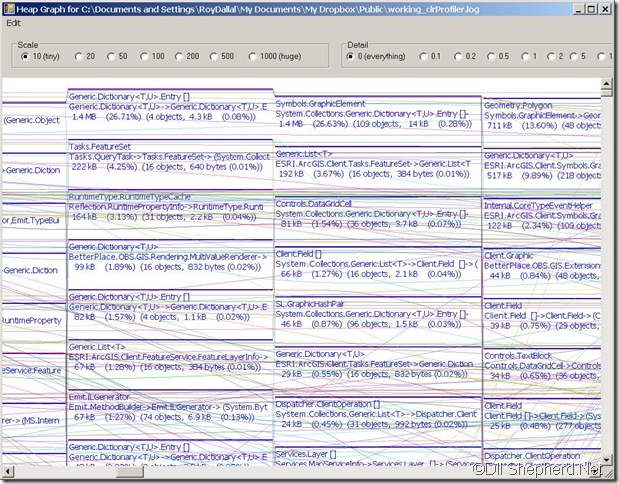
Task: Click the horizontal scrollbar thumb
Action: click(x=130, y=471)
